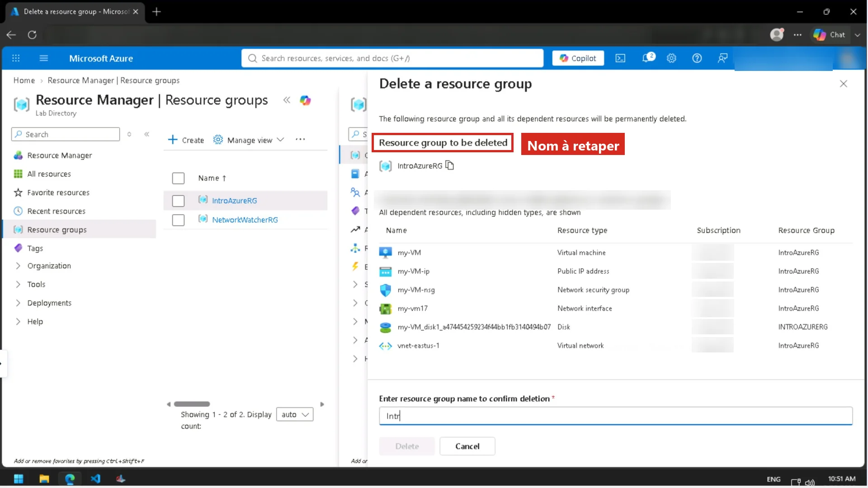
Task: Open the IntroAzureRG resource group link
Action: 234,201
